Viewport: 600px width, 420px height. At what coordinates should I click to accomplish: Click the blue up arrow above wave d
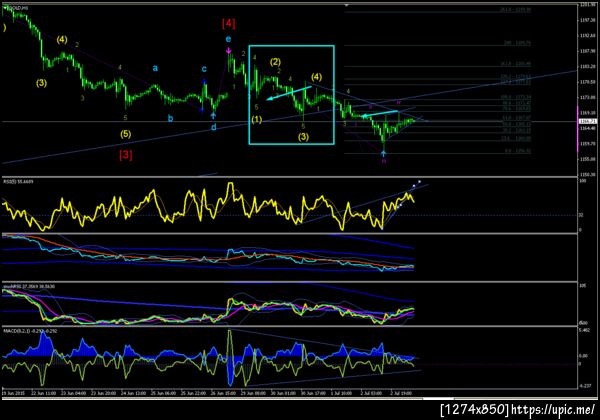(213, 115)
